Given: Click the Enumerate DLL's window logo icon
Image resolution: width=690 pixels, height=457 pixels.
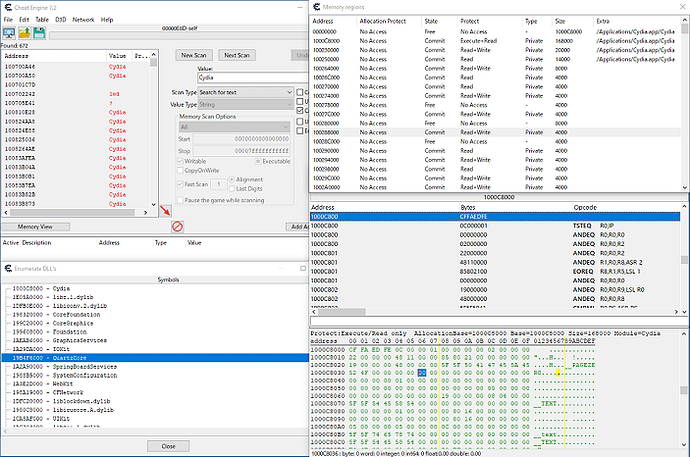Looking at the screenshot, I should [x=8, y=268].
